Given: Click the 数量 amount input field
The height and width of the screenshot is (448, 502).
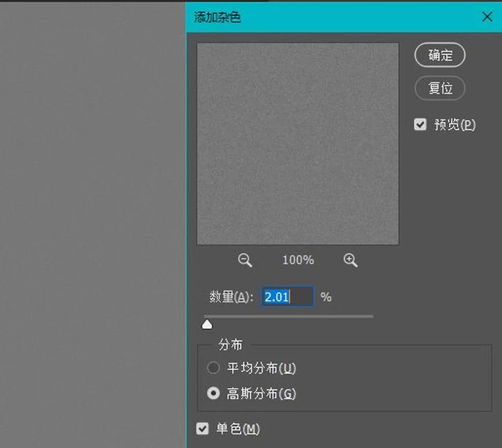Looking at the screenshot, I should click(x=287, y=297).
